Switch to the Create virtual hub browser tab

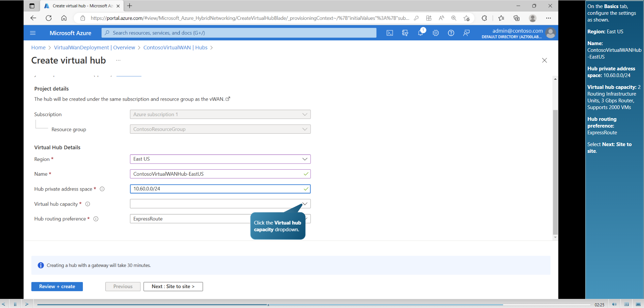[x=82, y=6]
